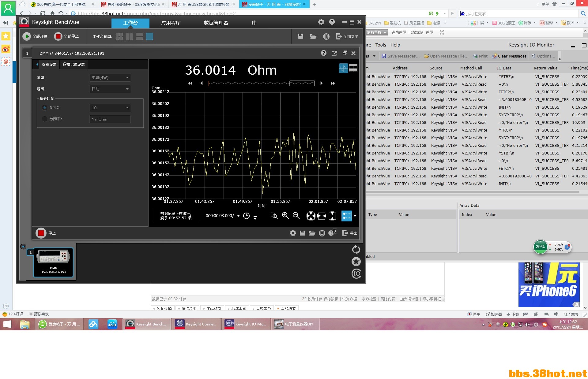Click Clear Messages in IO Monitor
The width and height of the screenshot is (588, 379).
pyautogui.click(x=509, y=56)
